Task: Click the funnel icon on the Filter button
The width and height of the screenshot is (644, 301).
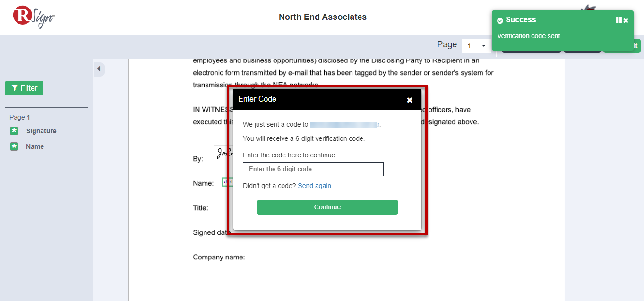Action: (15, 88)
